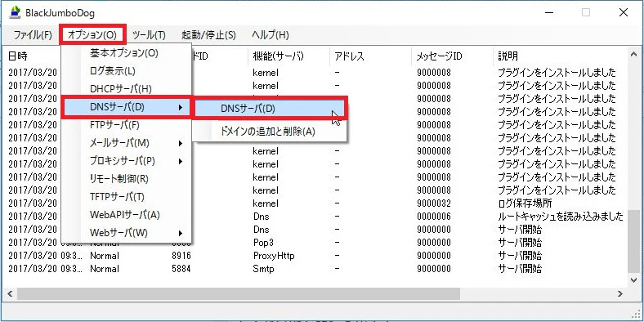644x322 pixels.
Task: Select ログ保存場所 description cell
Action: (525, 203)
